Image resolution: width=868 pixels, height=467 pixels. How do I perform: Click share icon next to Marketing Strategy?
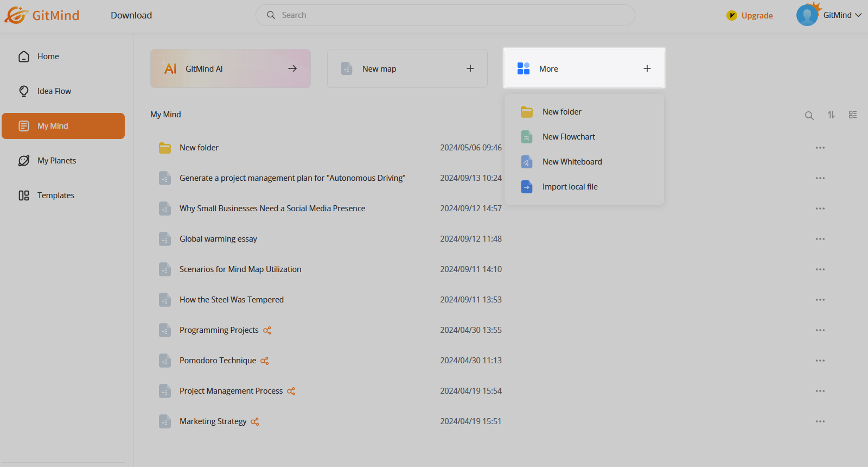point(254,421)
